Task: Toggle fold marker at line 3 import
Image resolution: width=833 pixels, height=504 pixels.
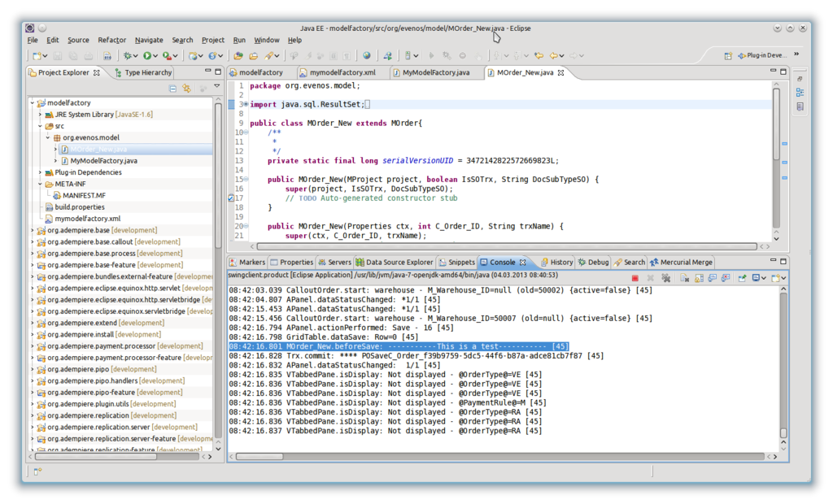Action: coord(245,104)
